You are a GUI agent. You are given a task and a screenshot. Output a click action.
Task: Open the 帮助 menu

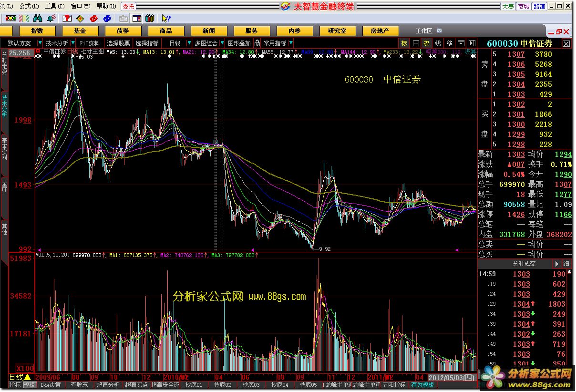106,6
